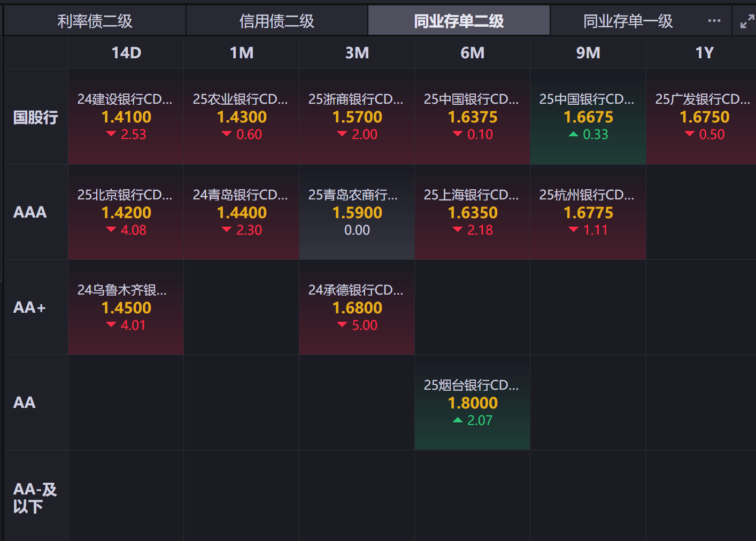Image resolution: width=756 pixels, height=541 pixels.
Task: Open 25青岛农商行 cell at 1.5900
Action: [x=357, y=212]
